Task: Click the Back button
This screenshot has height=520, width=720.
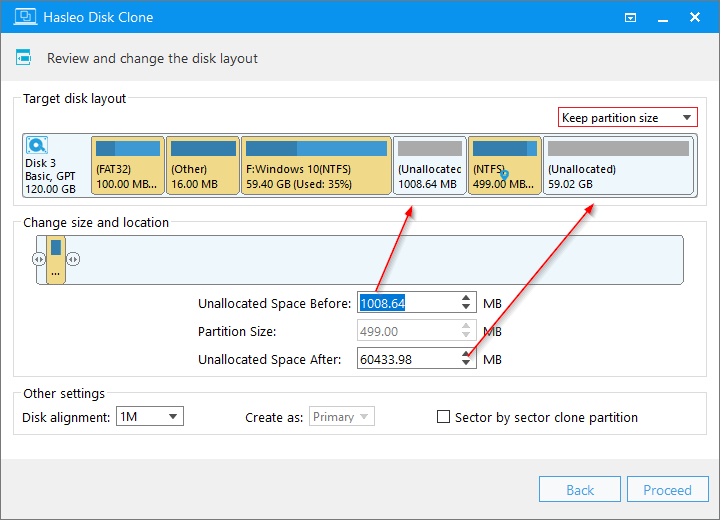Action: [579, 489]
